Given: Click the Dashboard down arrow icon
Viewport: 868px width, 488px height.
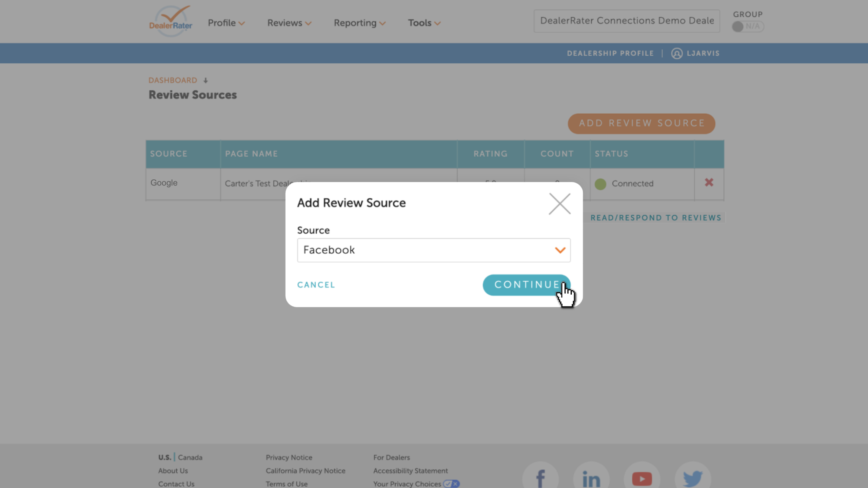Looking at the screenshot, I should pos(205,80).
